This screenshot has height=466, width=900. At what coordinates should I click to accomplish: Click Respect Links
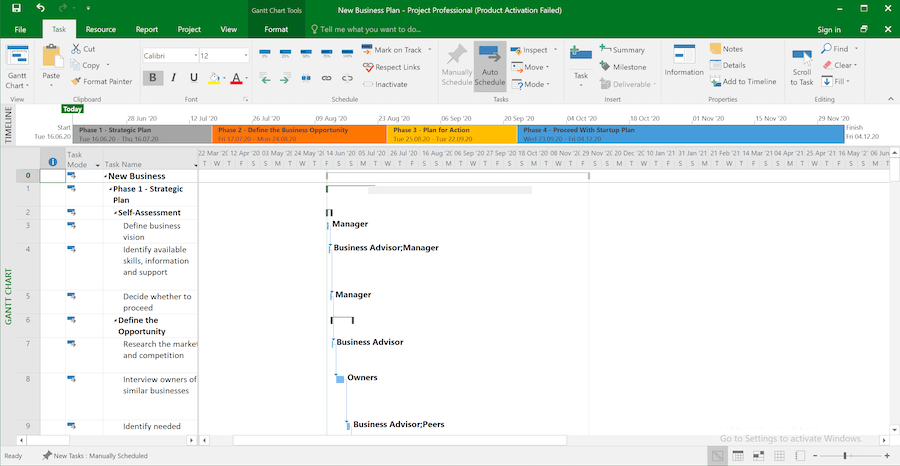(391, 67)
